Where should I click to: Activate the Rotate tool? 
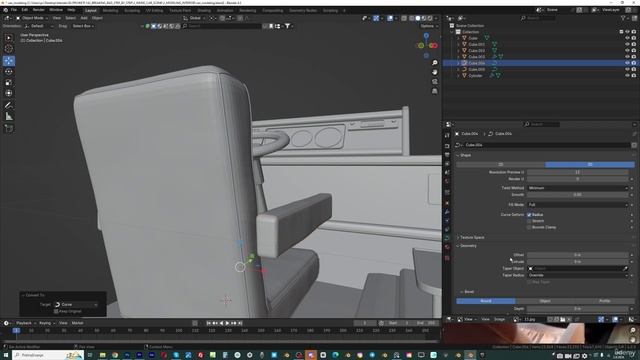pos(9,72)
